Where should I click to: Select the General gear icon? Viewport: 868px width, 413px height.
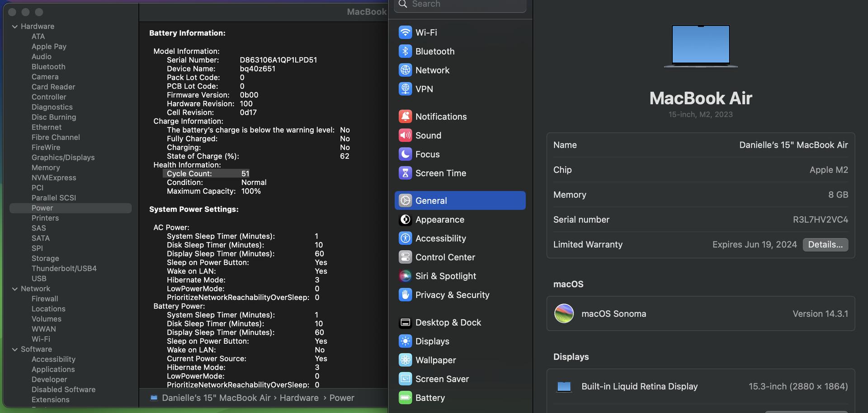click(405, 201)
